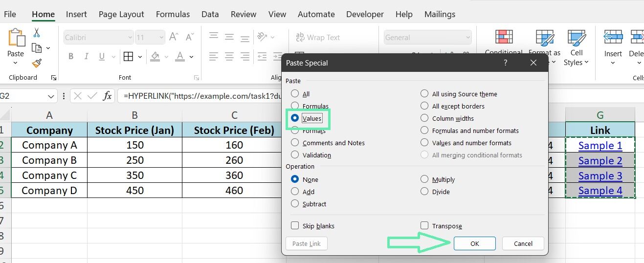Click the Paste clipboard icon
This screenshot has width=644, height=263.
[x=16, y=38]
